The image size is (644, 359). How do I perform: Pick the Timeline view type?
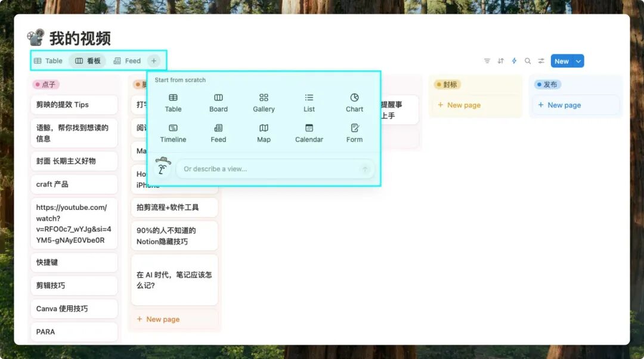[173, 133]
